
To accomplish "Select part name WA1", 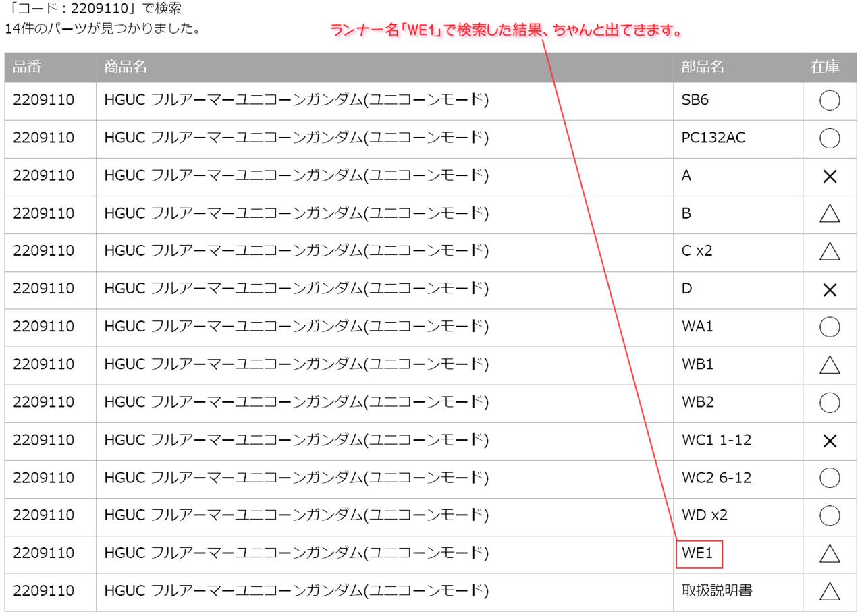I will pyautogui.click(x=697, y=326).
